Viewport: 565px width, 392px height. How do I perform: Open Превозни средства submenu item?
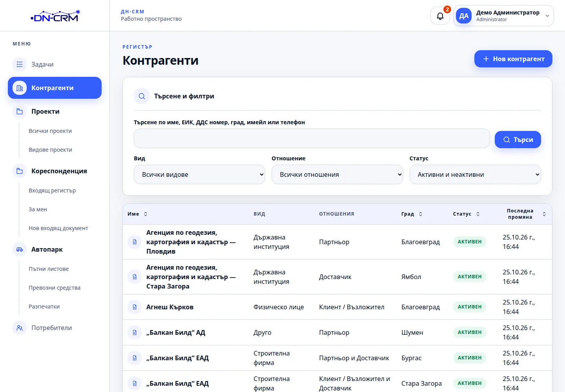point(55,288)
